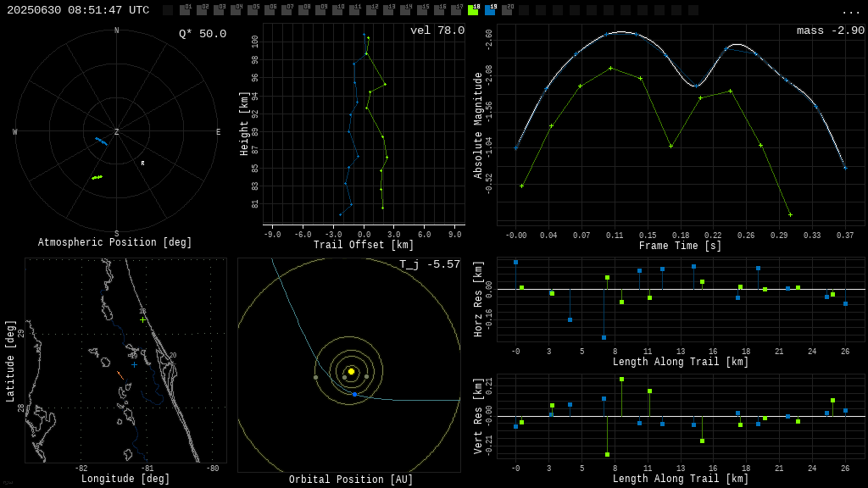Select the station 10 box
Image resolution: width=868 pixels, height=488 pixels.
point(337,10)
